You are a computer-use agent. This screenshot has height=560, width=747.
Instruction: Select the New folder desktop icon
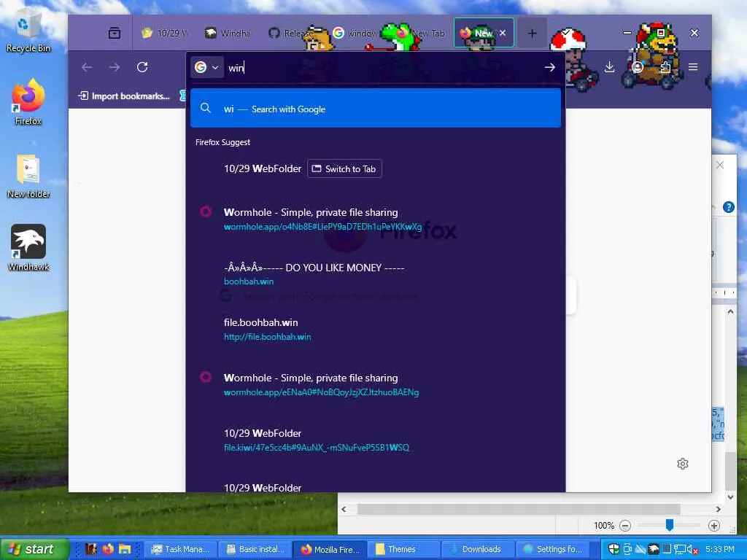28,175
